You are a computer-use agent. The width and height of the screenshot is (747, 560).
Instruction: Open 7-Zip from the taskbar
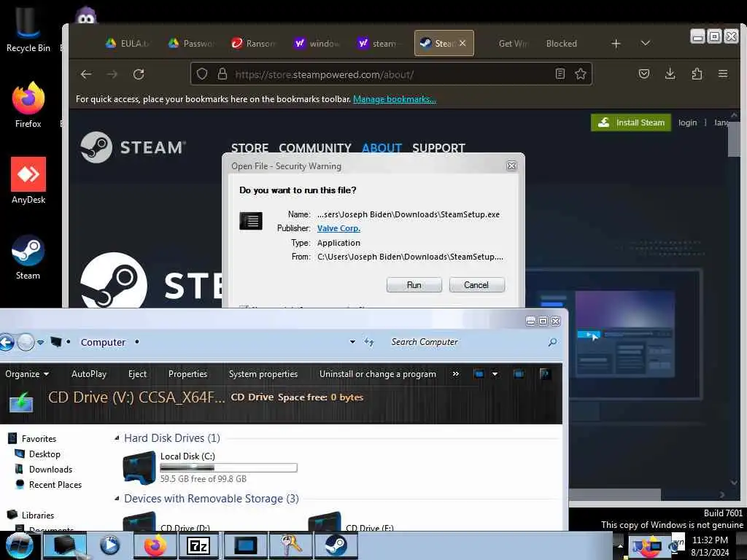click(198, 545)
